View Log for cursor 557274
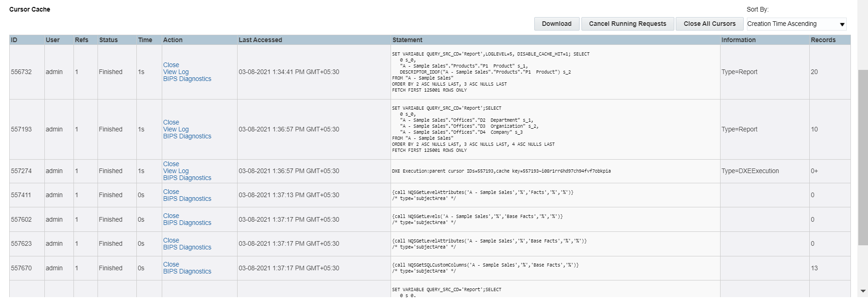This screenshot has width=868, height=305. [176, 171]
